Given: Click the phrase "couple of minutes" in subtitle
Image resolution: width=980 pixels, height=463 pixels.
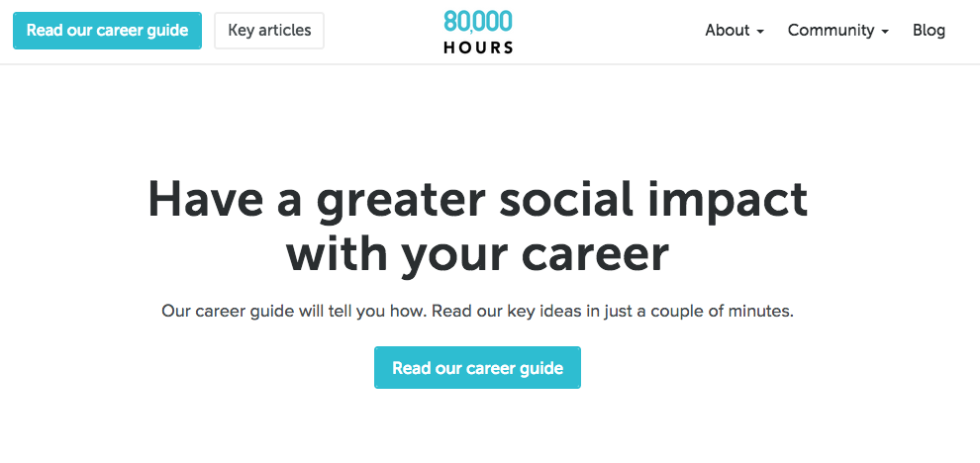Looking at the screenshot, I should tap(728, 311).
